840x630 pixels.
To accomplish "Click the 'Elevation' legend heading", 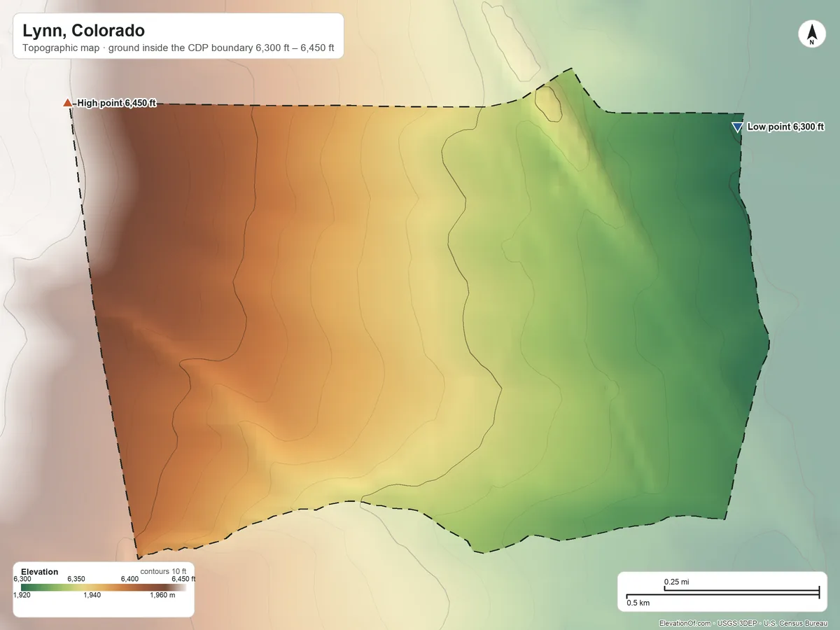I will [x=40, y=572].
